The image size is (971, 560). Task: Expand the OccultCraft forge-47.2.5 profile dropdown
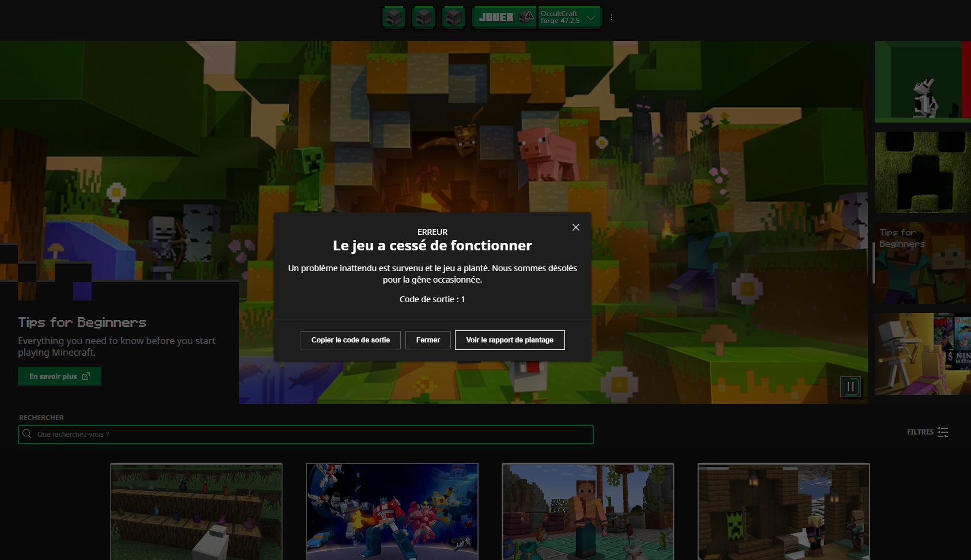(x=570, y=17)
